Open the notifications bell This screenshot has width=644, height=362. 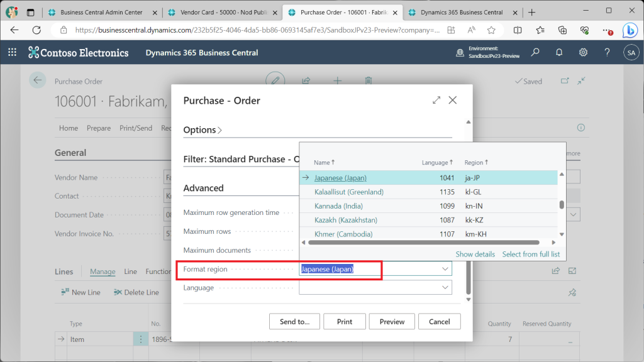pyautogui.click(x=559, y=52)
